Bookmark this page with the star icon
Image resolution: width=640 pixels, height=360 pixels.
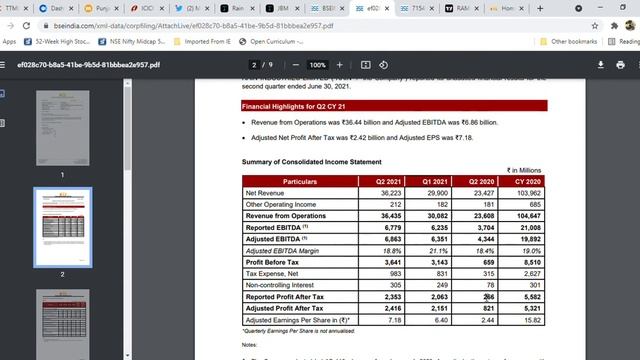(595, 26)
